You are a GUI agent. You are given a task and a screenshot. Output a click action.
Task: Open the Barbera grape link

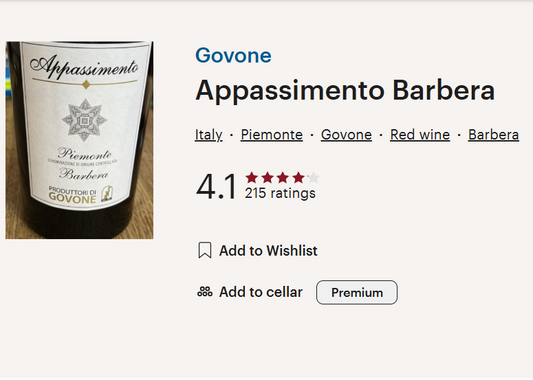click(493, 135)
